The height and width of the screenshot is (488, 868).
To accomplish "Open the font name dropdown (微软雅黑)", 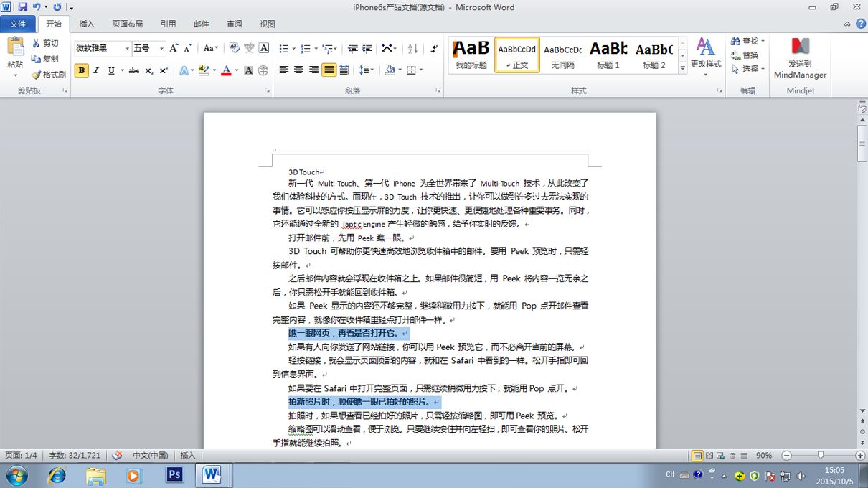I will [x=127, y=48].
